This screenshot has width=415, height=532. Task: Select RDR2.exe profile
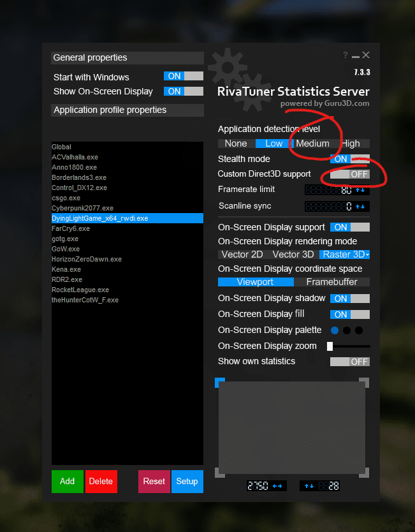click(x=127, y=279)
